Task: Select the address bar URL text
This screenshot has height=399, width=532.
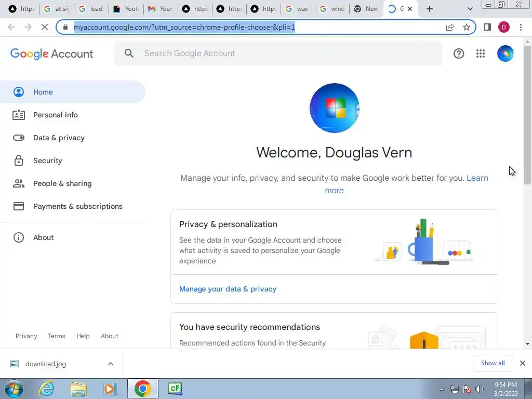Action: click(184, 27)
